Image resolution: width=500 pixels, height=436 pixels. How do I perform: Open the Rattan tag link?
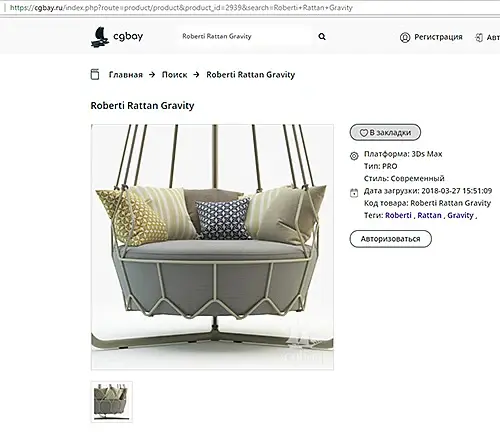(x=429, y=215)
